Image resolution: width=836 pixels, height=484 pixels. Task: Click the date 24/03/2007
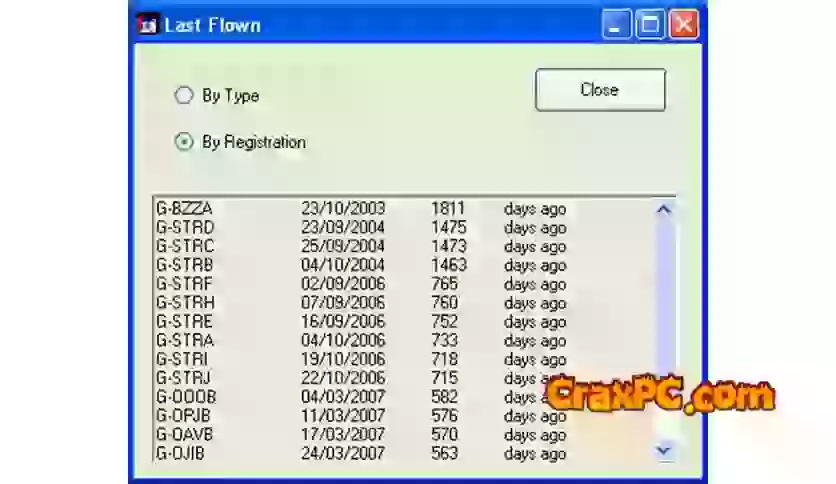click(343, 454)
